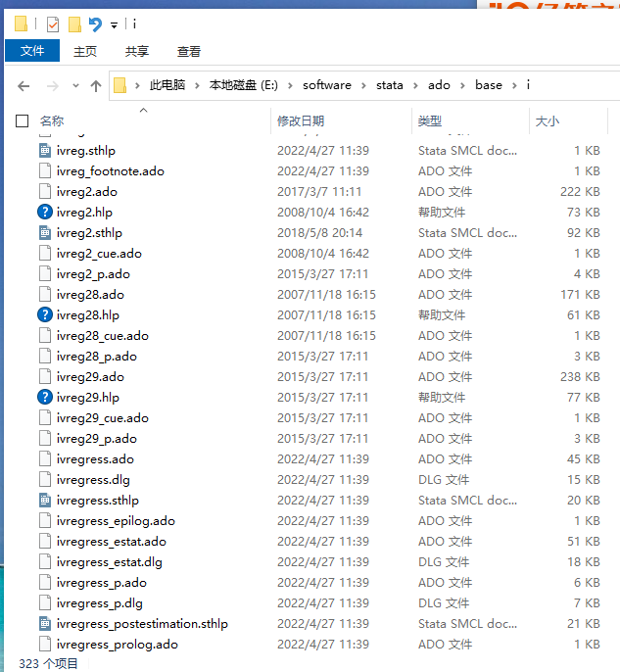Select ivreg2.ado file icon

[x=45, y=192]
